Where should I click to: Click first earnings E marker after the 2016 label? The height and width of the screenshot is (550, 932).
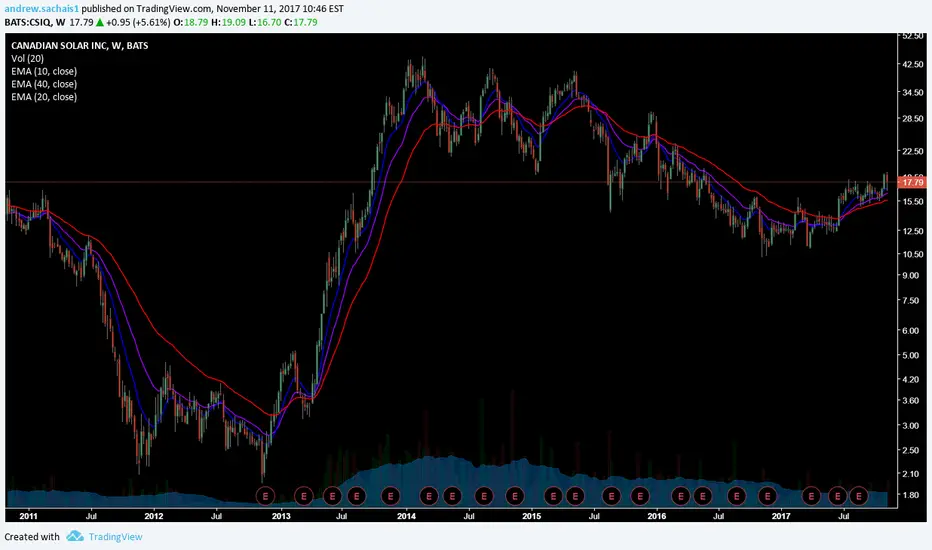pyautogui.click(x=681, y=495)
